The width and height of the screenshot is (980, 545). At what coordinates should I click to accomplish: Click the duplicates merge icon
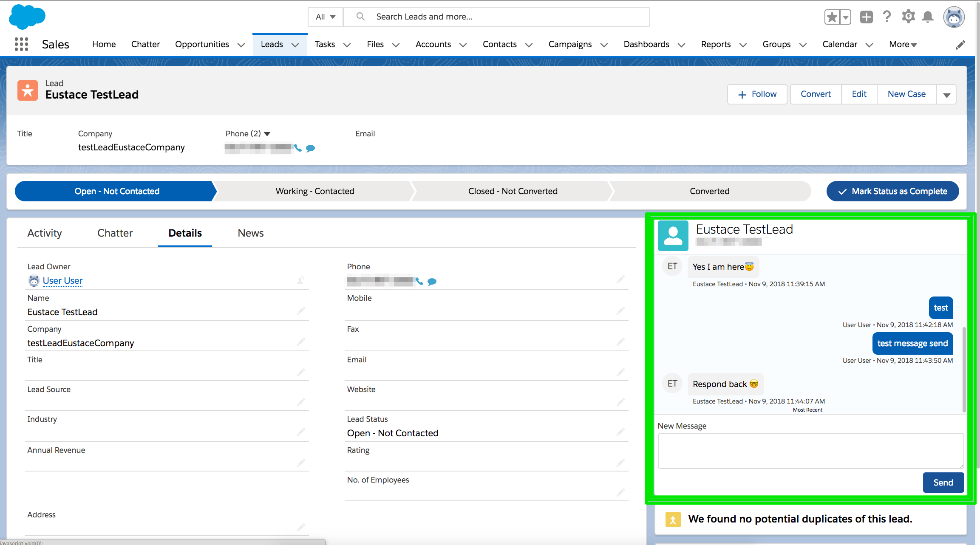pyautogui.click(x=673, y=519)
